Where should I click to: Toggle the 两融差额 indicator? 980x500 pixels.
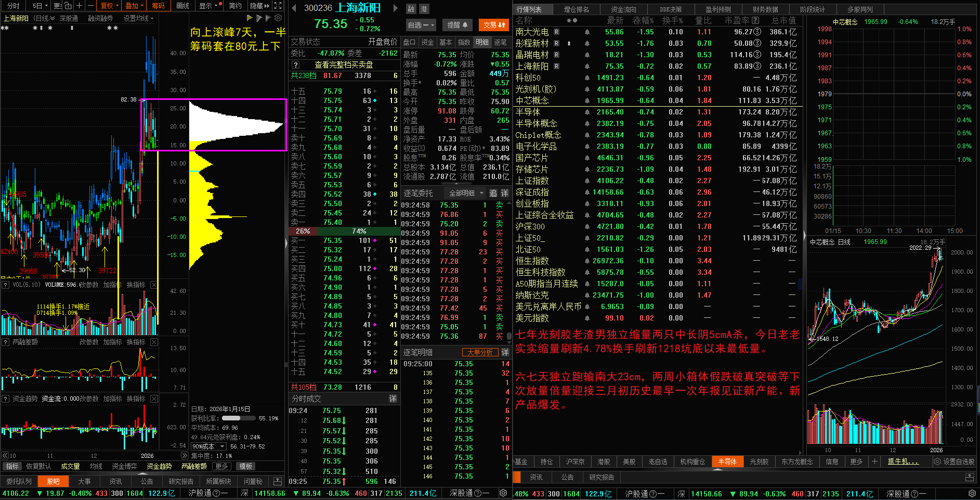(194, 466)
